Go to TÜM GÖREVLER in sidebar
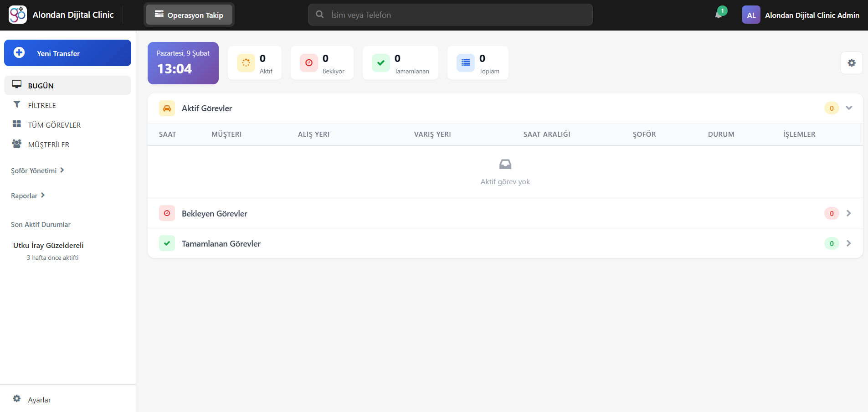This screenshot has height=412, width=868. point(54,125)
